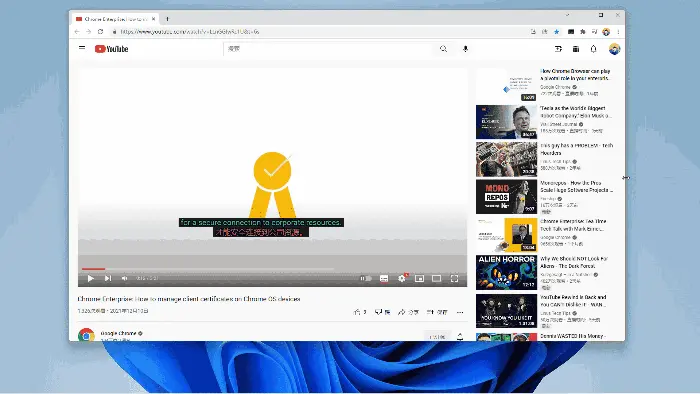Share the video
This screenshot has height=394, width=700.
pyautogui.click(x=408, y=312)
